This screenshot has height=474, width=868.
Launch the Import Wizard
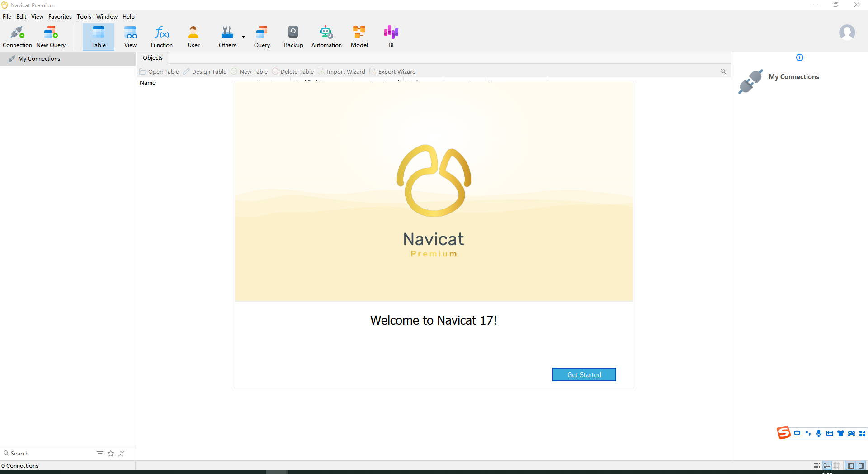click(341, 72)
